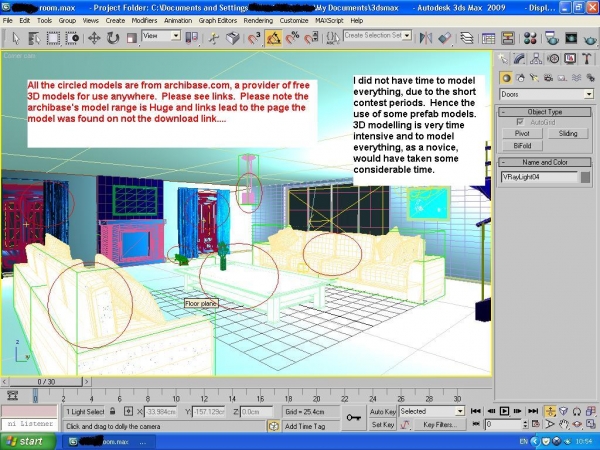Select the Cameras category icon

click(548, 78)
